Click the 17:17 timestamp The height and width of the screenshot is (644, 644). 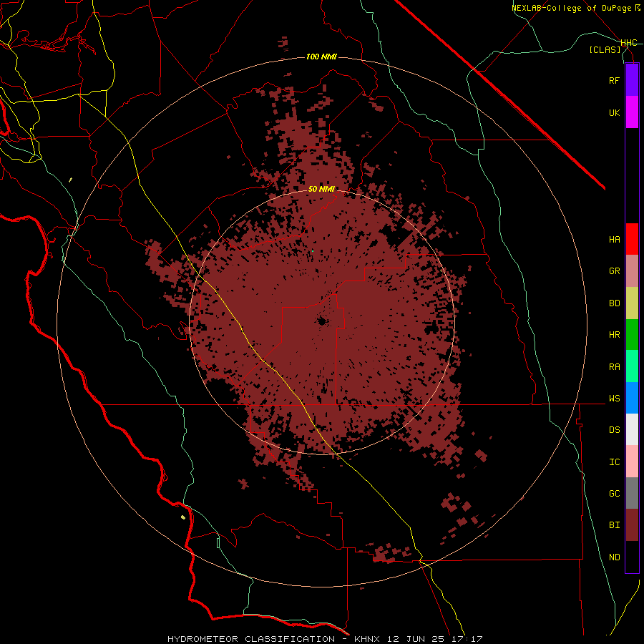tap(468, 639)
